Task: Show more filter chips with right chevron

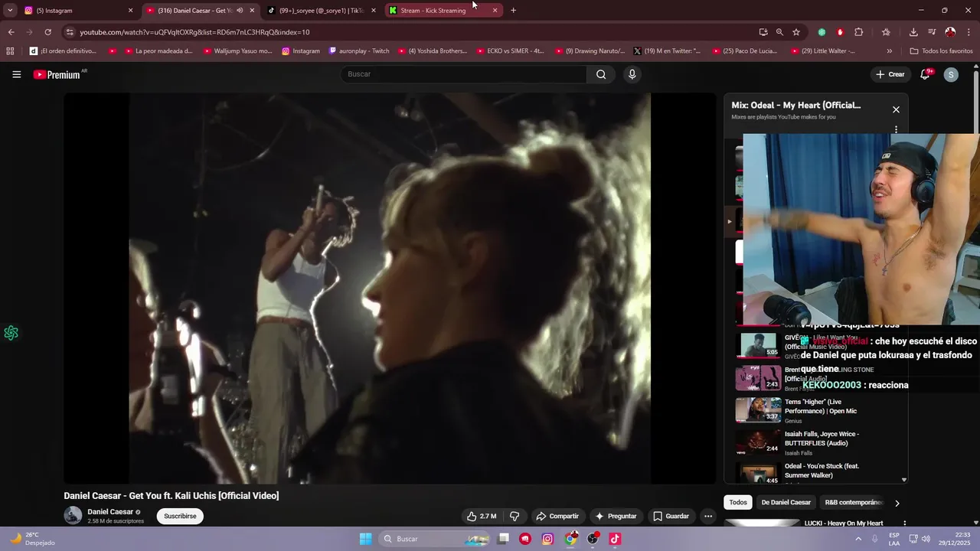Action: [x=897, y=503]
